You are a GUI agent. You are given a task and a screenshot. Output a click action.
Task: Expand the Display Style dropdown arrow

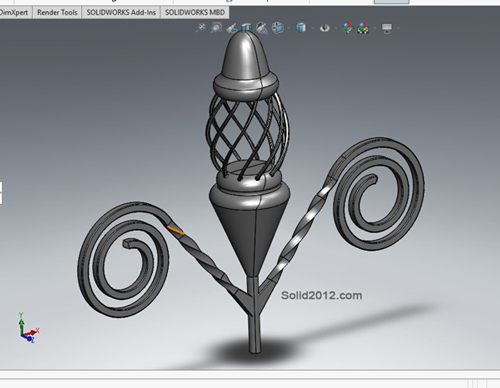click(x=312, y=28)
